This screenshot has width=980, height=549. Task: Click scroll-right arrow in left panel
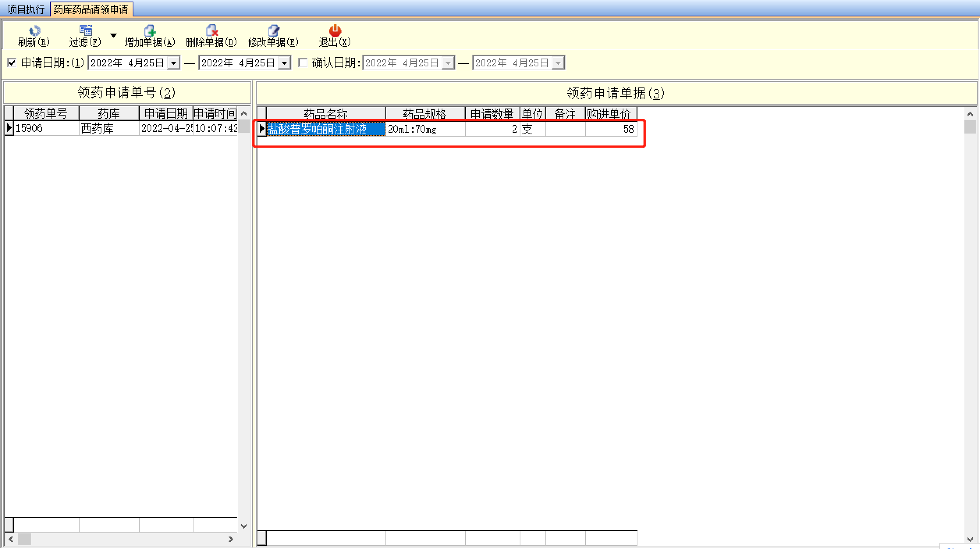[231, 539]
